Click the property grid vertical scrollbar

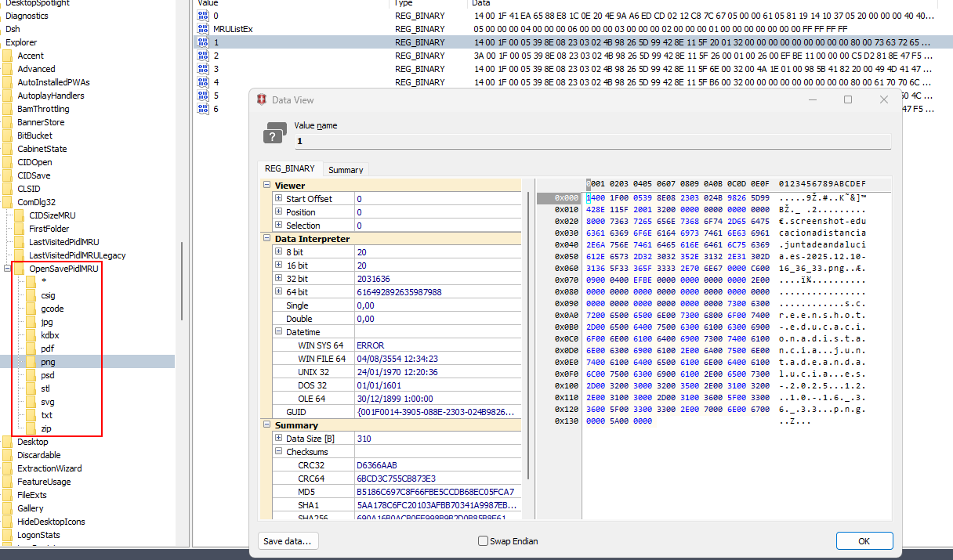coord(528,337)
